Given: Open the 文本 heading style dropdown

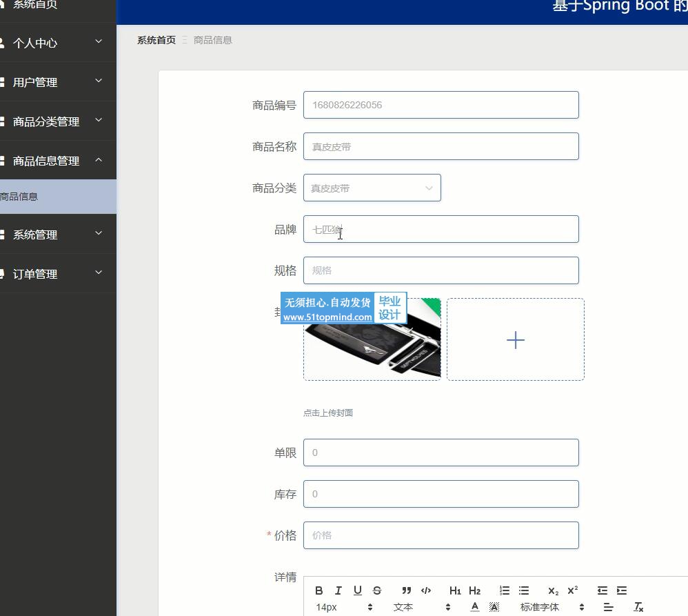Looking at the screenshot, I should pyautogui.click(x=422, y=607).
